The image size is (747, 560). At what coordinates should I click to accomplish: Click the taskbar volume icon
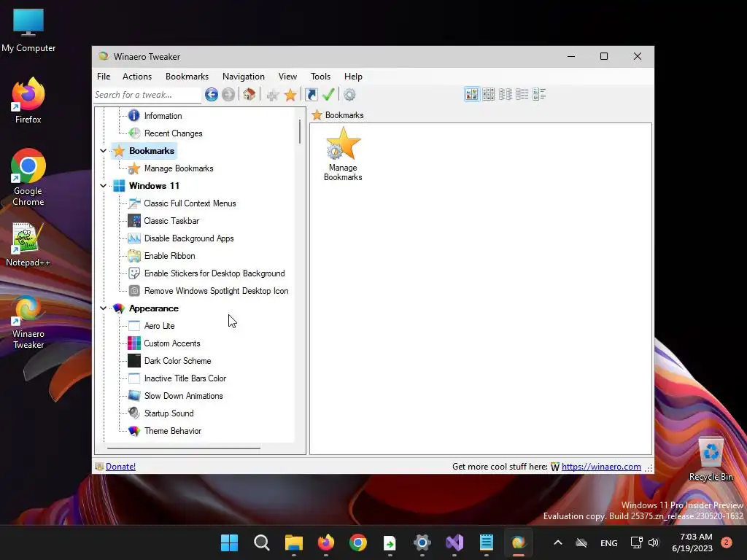[x=654, y=542]
